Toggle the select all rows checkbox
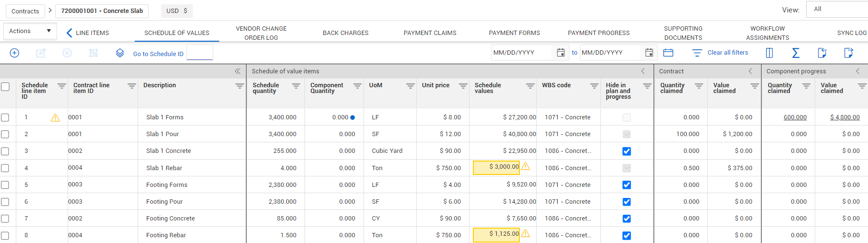The width and height of the screenshot is (868, 243). [x=5, y=87]
